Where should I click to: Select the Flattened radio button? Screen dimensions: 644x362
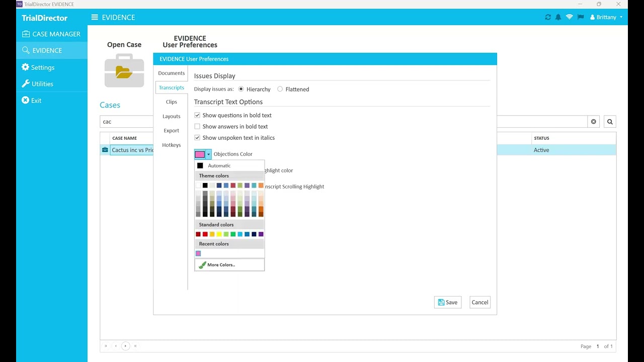coord(280,89)
